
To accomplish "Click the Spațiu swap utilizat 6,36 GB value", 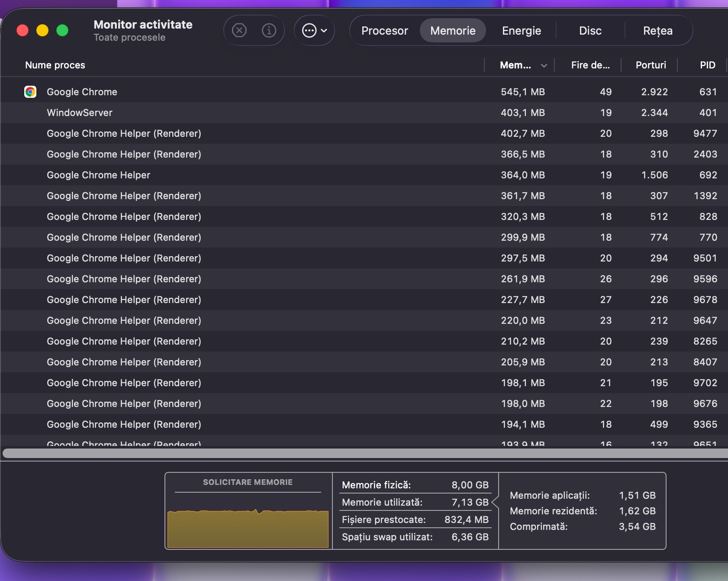I will (470, 537).
